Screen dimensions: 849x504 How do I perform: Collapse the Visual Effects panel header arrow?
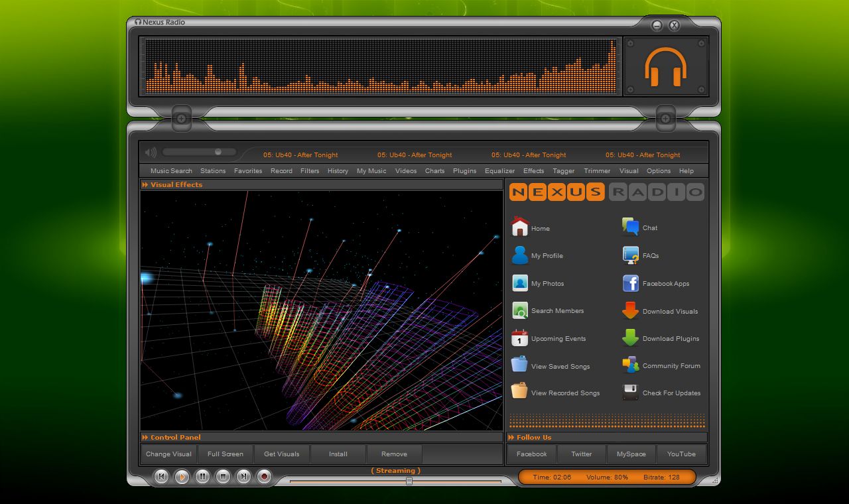coord(145,185)
